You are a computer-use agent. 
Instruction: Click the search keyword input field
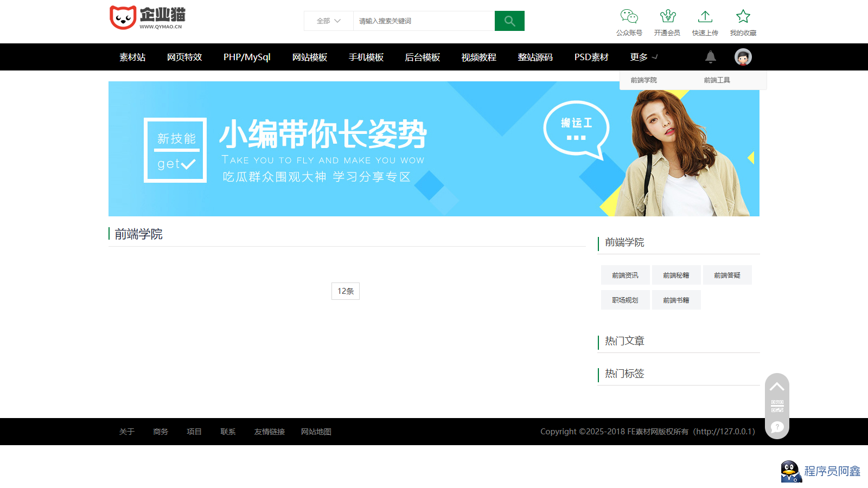click(x=424, y=21)
